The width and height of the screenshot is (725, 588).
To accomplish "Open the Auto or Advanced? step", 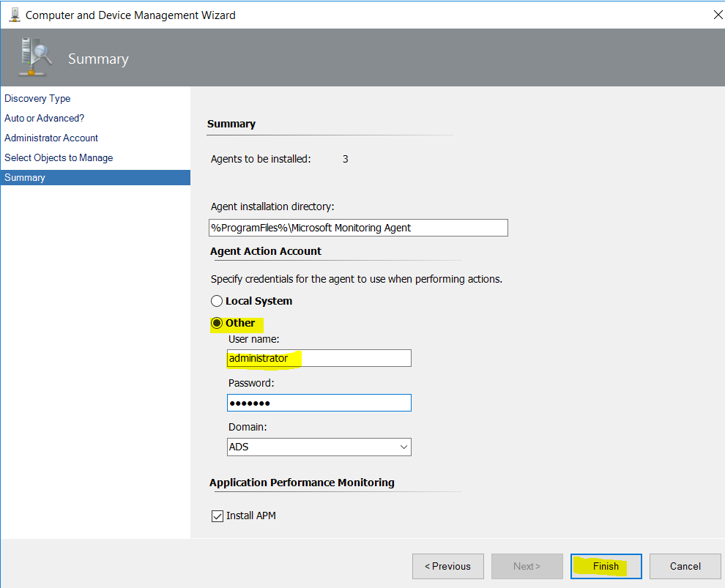I will [45, 119].
